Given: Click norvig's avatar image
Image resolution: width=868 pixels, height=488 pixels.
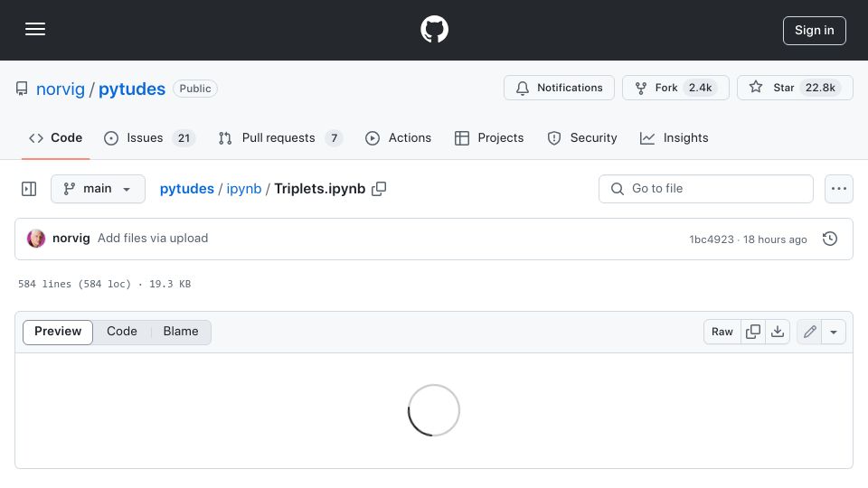Looking at the screenshot, I should tap(36, 239).
